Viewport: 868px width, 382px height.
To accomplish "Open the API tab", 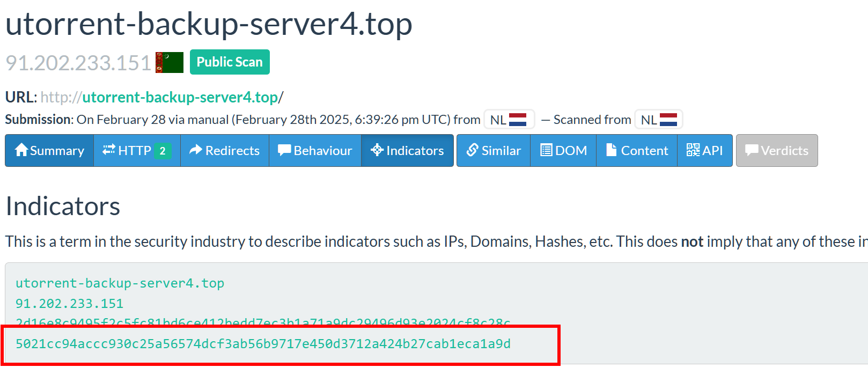I will coord(705,151).
